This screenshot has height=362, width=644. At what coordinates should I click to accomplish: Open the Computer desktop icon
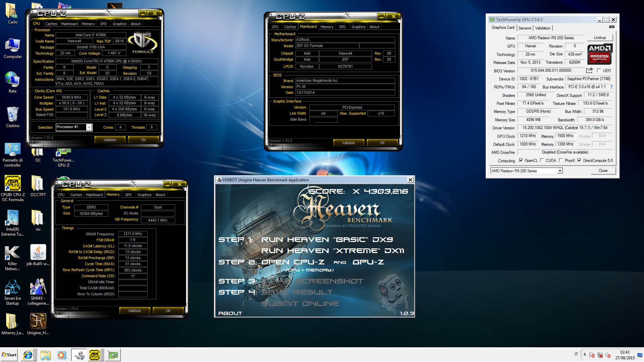12,48
